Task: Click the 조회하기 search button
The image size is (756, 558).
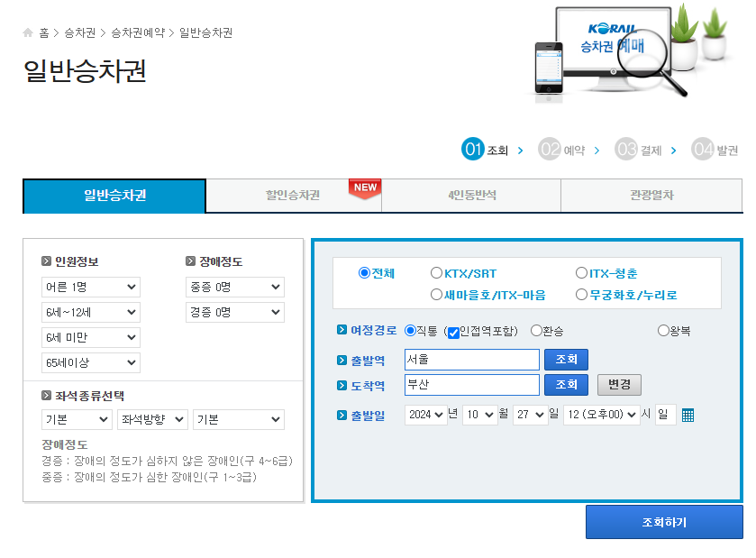Action: (664, 521)
